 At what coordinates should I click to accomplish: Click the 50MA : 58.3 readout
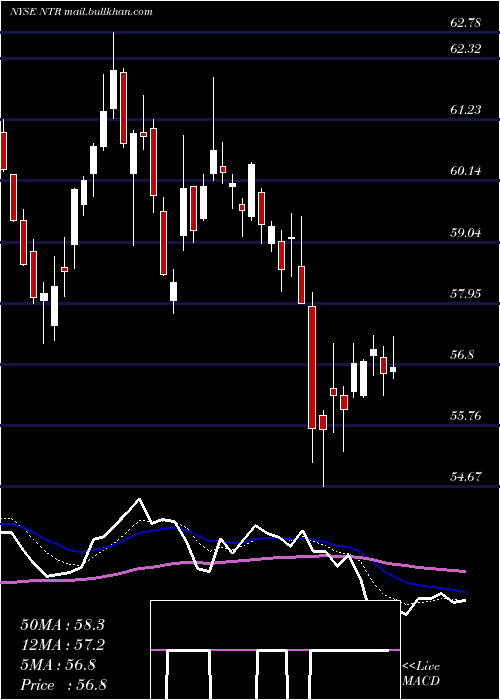62,625
